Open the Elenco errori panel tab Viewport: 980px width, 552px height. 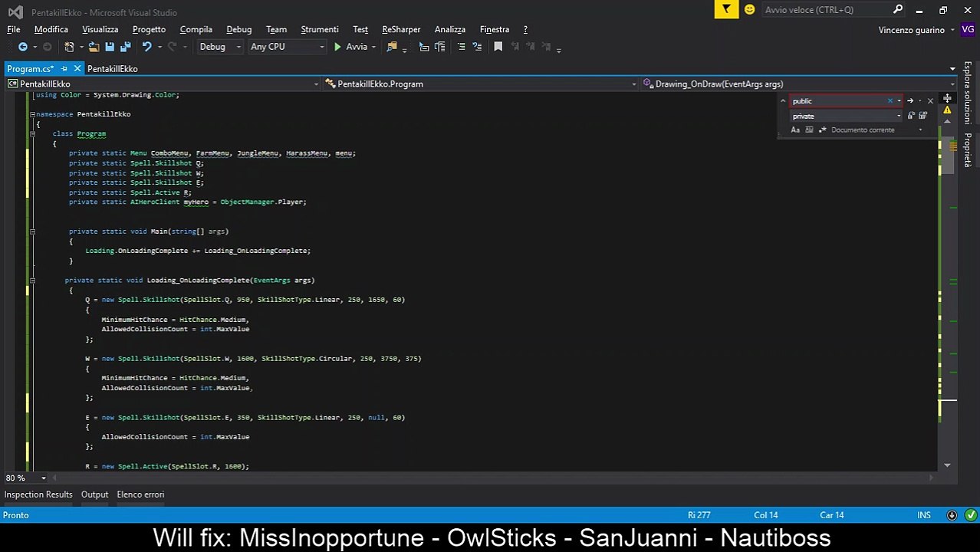click(x=140, y=495)
